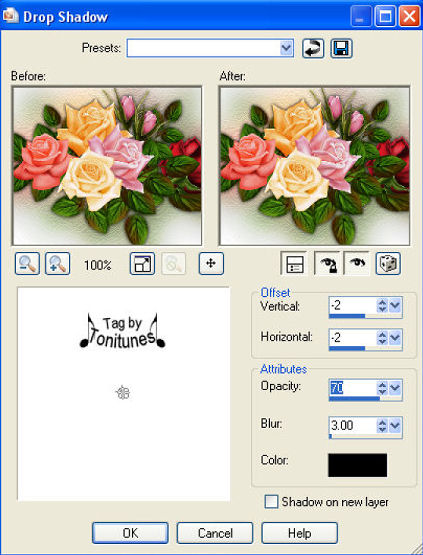423x555 pixels.
Task: Zoom in the preview with the plus magnifier
Action: click(x=57, y=264)
